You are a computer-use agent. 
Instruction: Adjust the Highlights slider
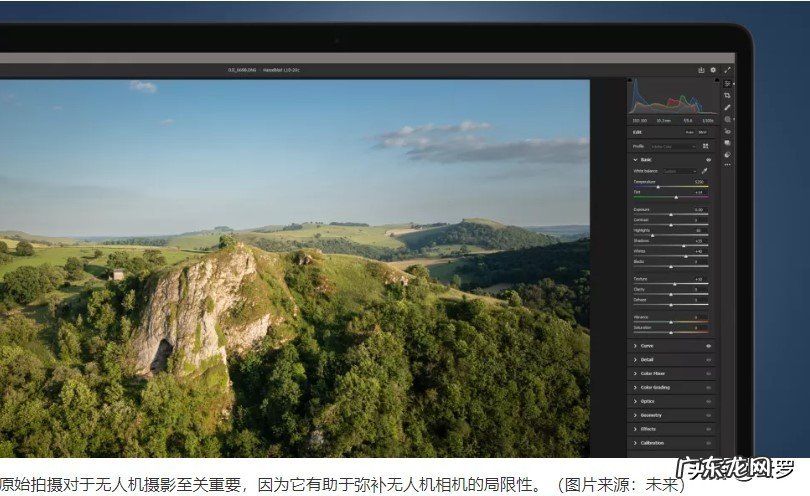[671, 236]
